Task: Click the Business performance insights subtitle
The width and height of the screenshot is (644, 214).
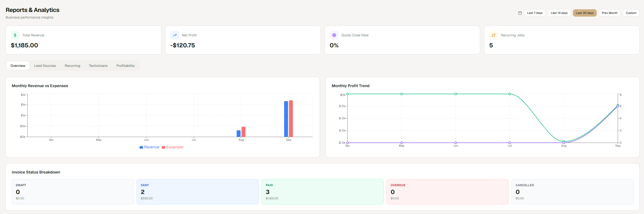Action: click(x=29, y=17)
